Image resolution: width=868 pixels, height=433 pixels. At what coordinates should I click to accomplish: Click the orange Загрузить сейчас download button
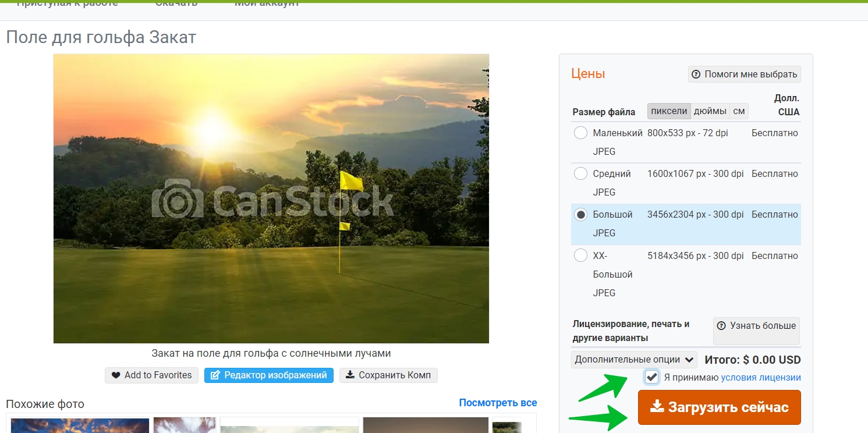pos(720,407)
